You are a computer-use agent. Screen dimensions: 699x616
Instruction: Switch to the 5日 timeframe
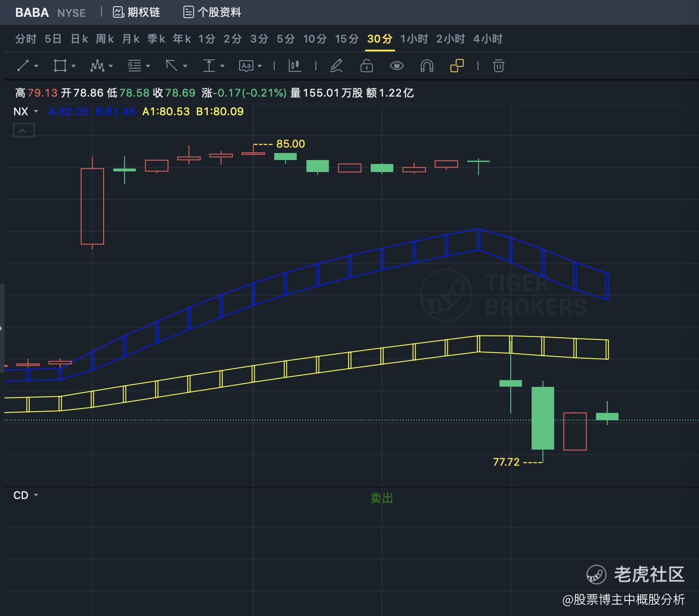(53, 39)
